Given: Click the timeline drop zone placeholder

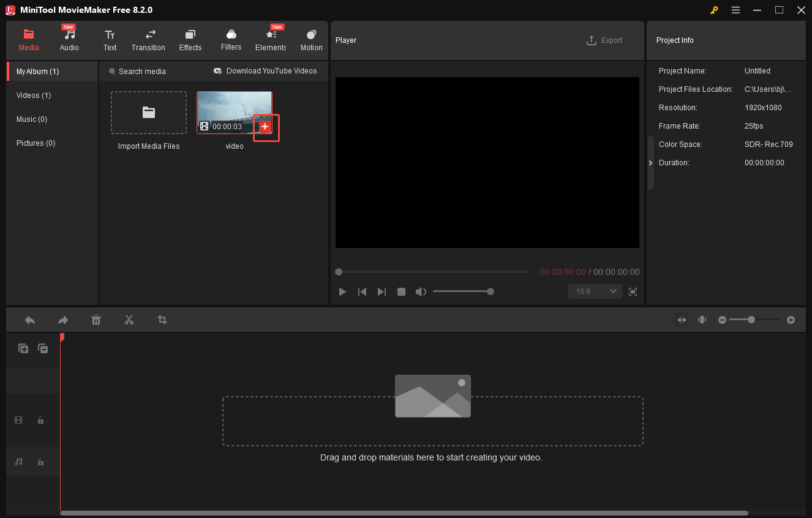Looking at the screenshot, I should [x=433, y=421].
